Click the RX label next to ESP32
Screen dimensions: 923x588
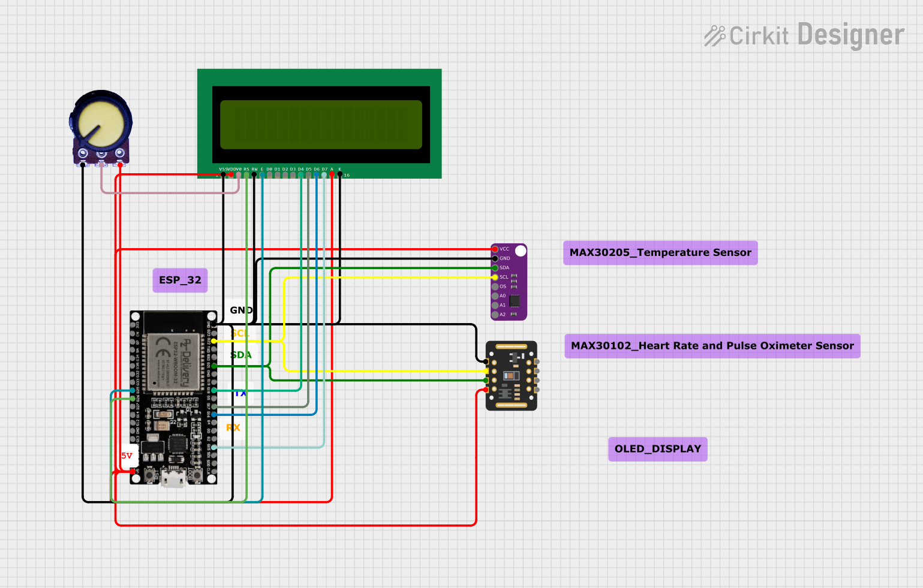tap(233, 427)
